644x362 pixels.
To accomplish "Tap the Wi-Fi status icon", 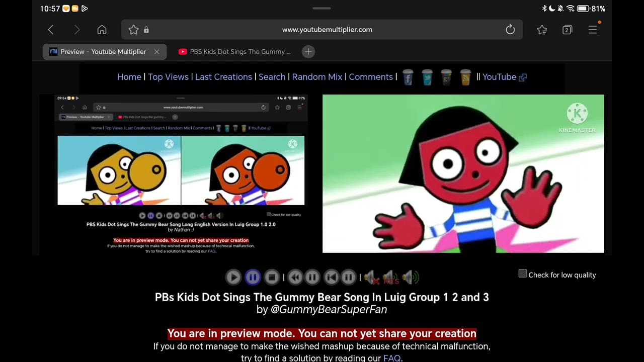I will click(571, 9).
